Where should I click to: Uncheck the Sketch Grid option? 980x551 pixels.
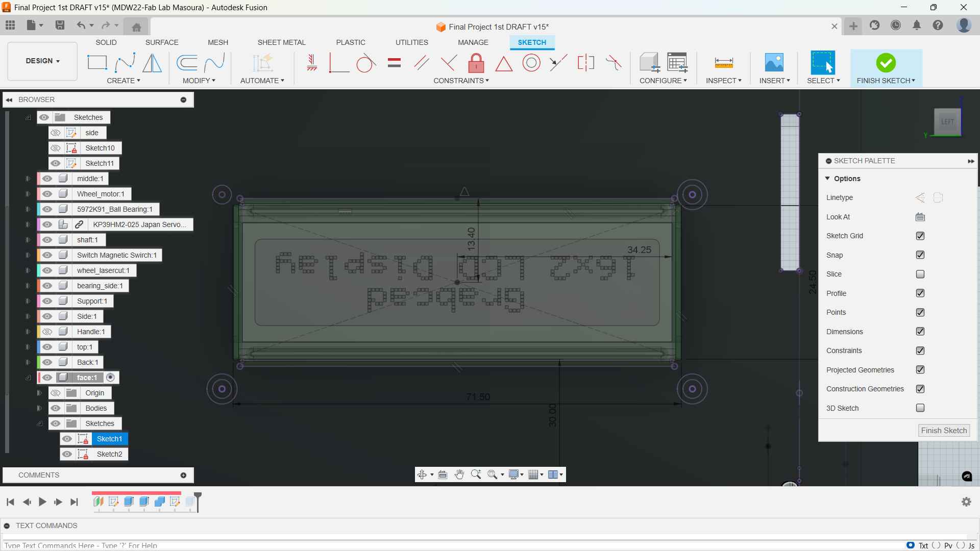(920, 236)
